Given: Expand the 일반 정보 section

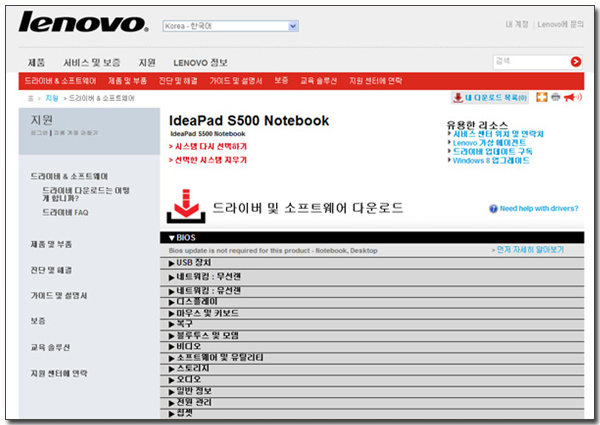Looking at the screenshot, I should 372,391.
